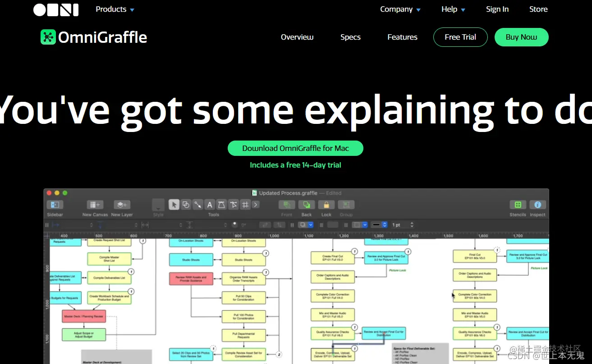
Task: Select 'Organize RAW Assets Order Transcripts' box
Action: click(x=243, y=279)
